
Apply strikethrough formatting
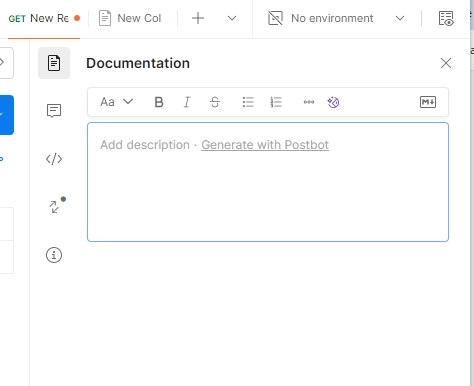[215, 102]
